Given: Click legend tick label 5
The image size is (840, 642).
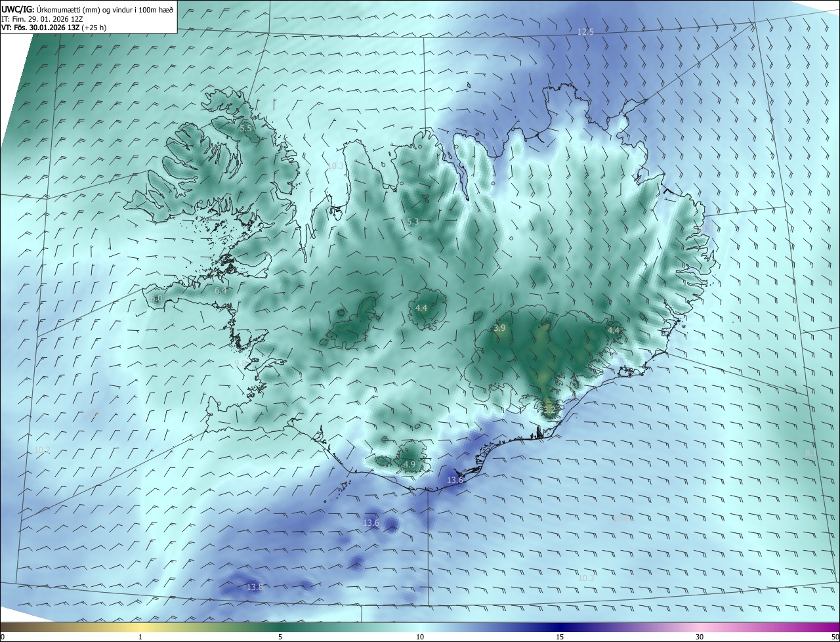Looking at the screenshot, I should coord(280,637).
